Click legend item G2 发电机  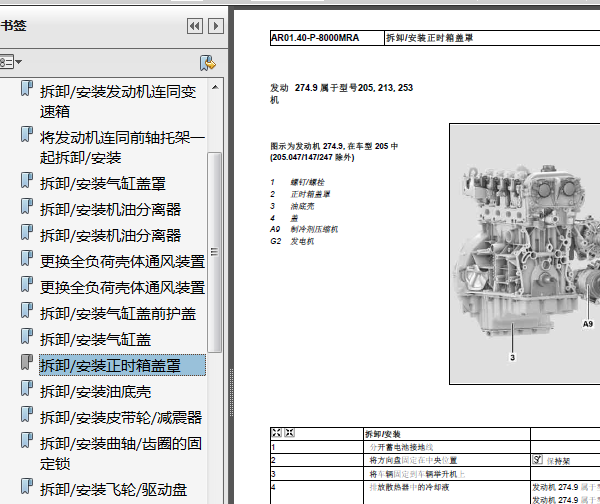292,241
